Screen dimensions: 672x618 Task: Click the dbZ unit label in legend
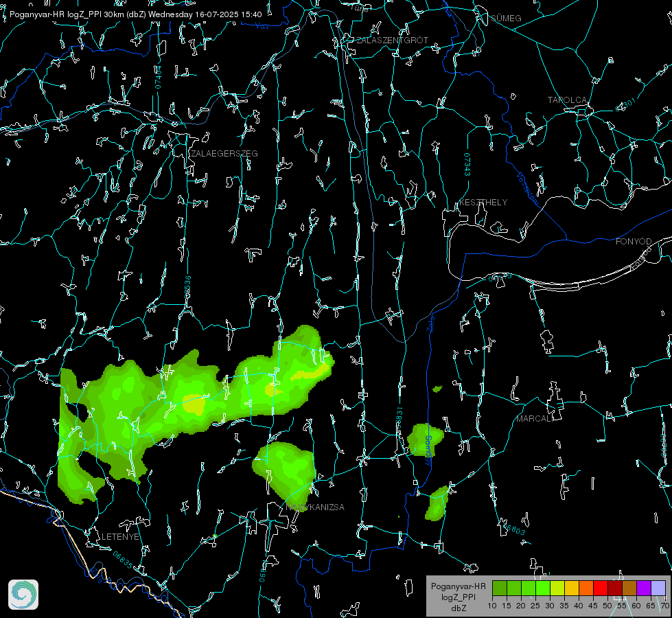[459, 608]
